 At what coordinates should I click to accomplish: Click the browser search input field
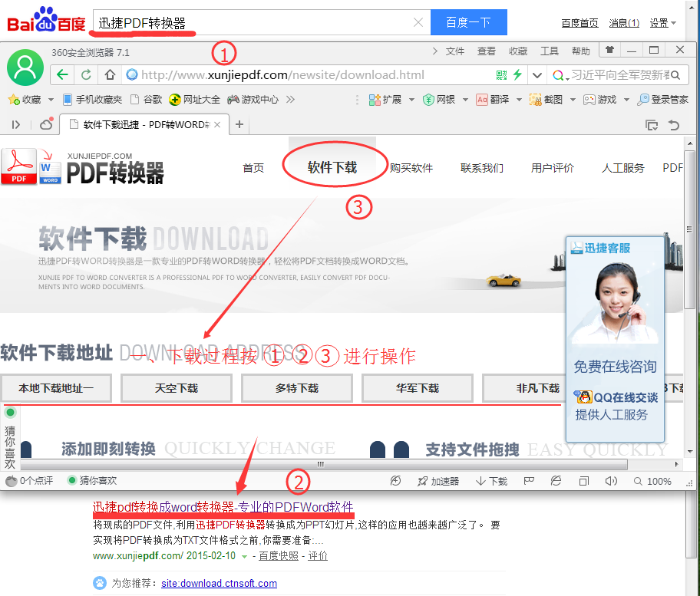620,75
